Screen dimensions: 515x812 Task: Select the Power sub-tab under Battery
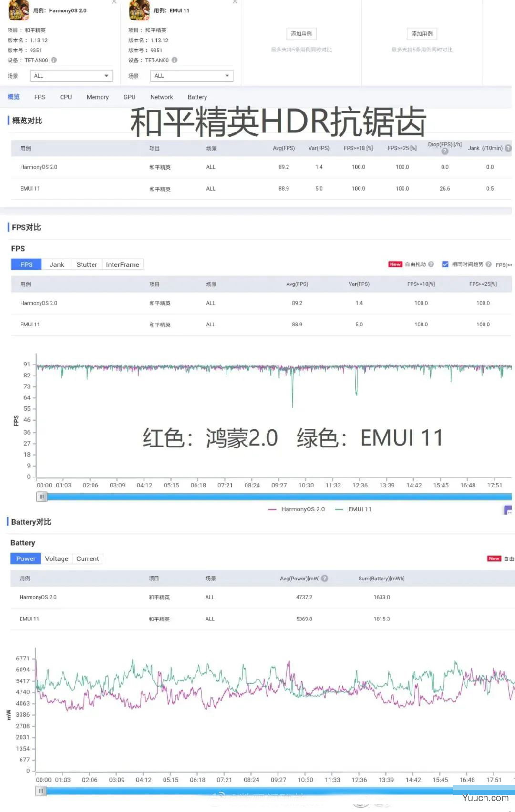(26, 558)
